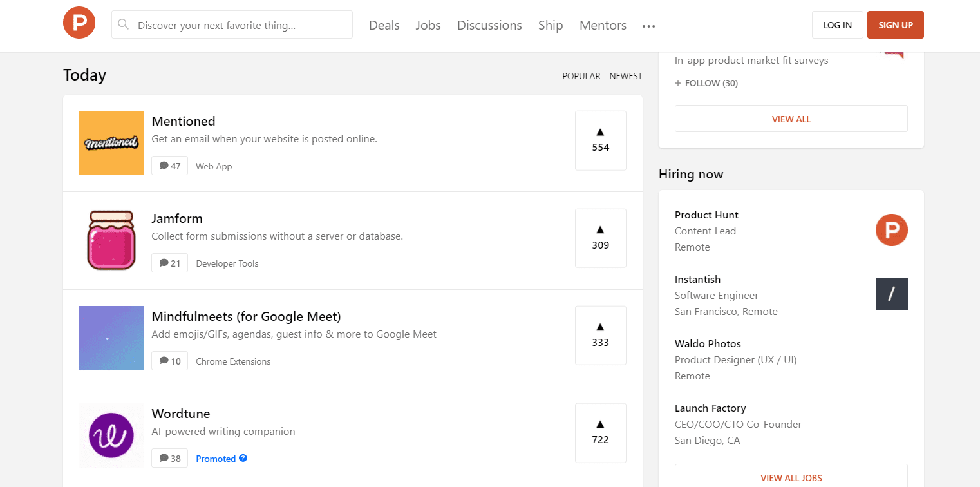Click the Jamform form submissions description

(x=278, y=236)
